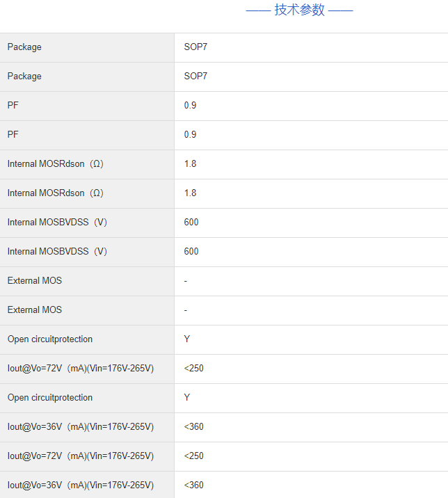Select the second Internal MOSRdson (Ω) label
This screenshot has height=498, width=448.
pos(56,193)
